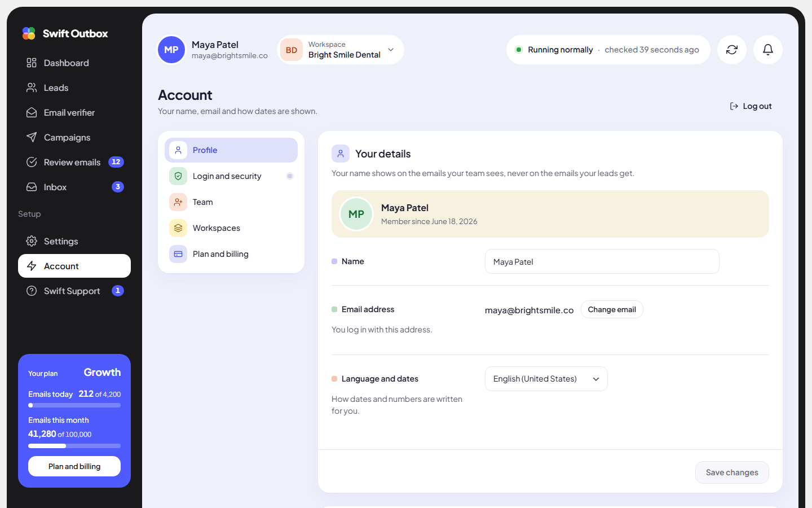The width and height of the screenshot is (812, 508).
Task: Open the workspace dropdown chevron
Action: tap(391, 50)
